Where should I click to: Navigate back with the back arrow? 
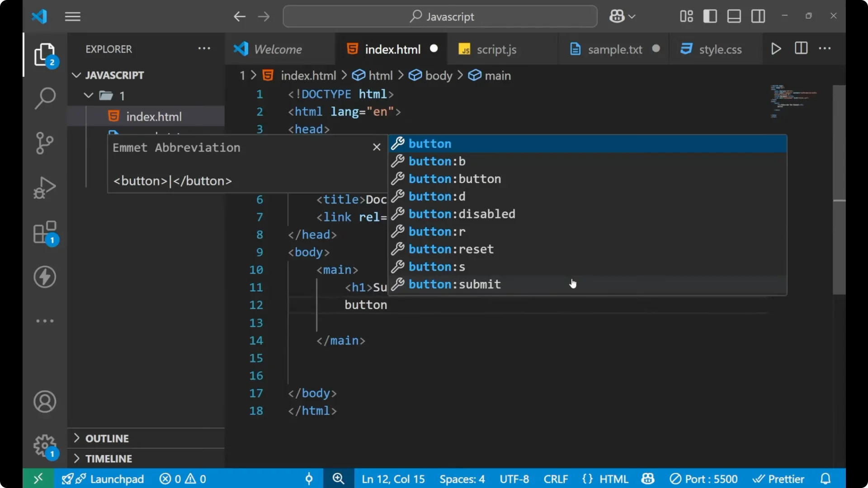click(x=239, y=16)
